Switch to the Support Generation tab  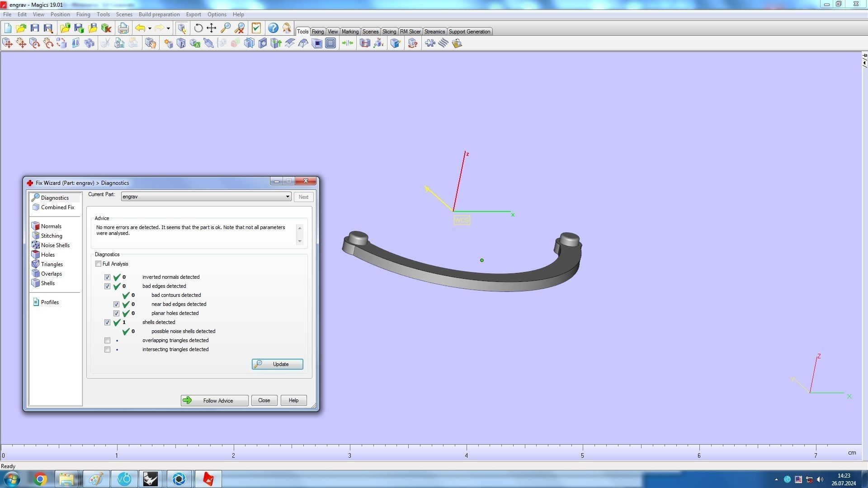click(x=469, y=32)
